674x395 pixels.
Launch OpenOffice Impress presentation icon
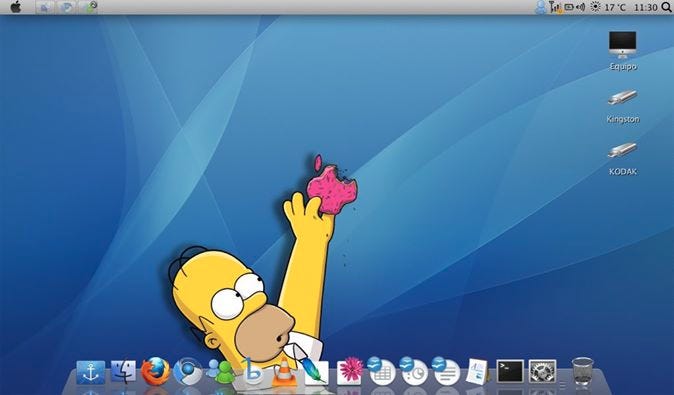click(x=414, y=371)
